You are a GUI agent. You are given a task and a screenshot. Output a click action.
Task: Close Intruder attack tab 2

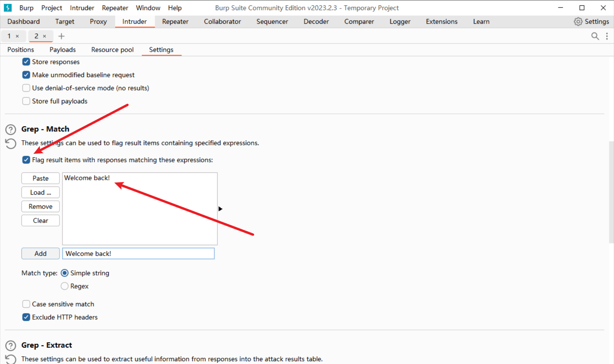(44, 36)
